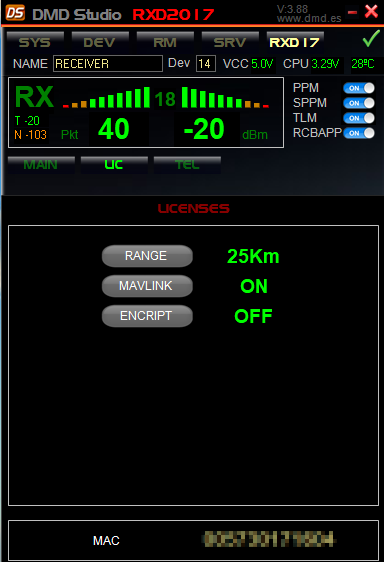This screenshot has height=562, width=384.
Task: Click the packet count value 40
Action: [x=114, y=129]
